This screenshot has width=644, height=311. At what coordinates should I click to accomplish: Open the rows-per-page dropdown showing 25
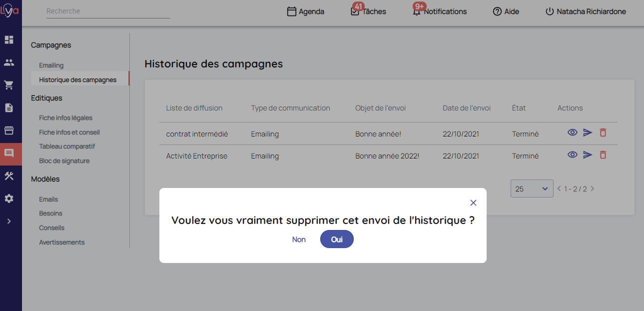532,188
